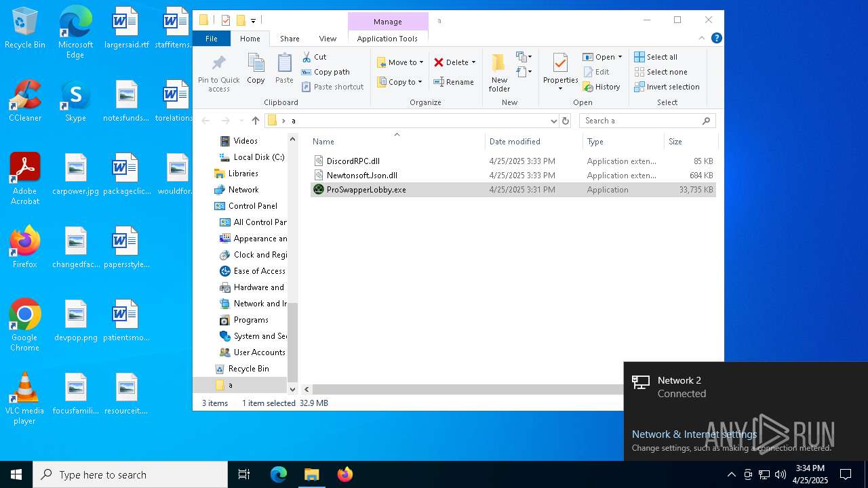Expand address bar history dropdown
Screen dimensions: 868x488
pyautogui.click(x=553, y=121)
